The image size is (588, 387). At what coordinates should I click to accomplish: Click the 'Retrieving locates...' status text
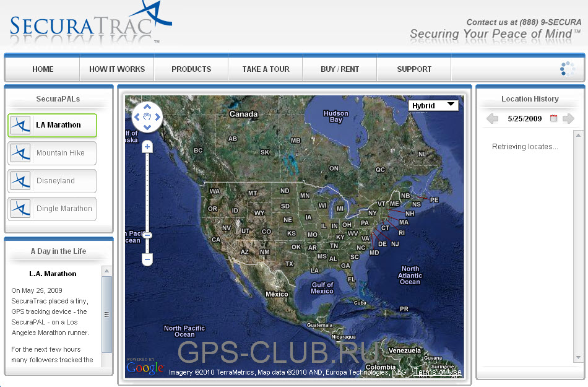pos(525,147)
